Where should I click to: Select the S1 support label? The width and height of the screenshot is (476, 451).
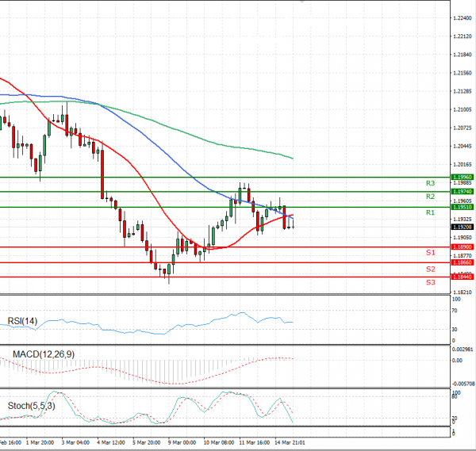tap(430, 252)
